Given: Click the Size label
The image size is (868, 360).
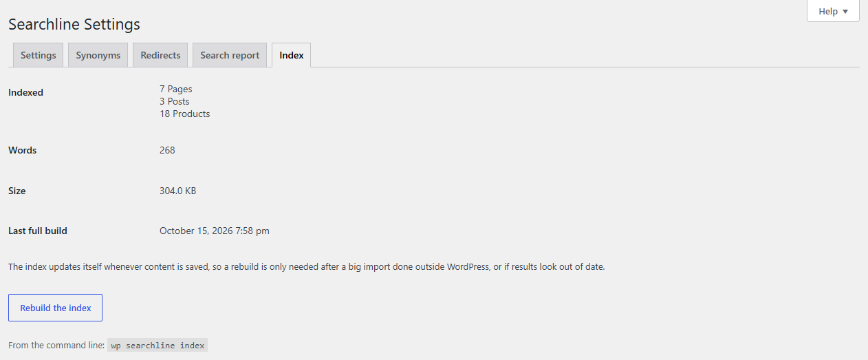Looking at the screenshot, I should point(17,191).
